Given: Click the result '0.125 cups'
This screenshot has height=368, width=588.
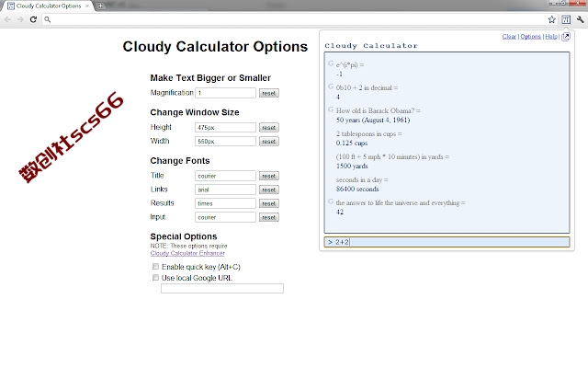Looking at the screenshot, I should pyautogui.click(x=352, y=144).
